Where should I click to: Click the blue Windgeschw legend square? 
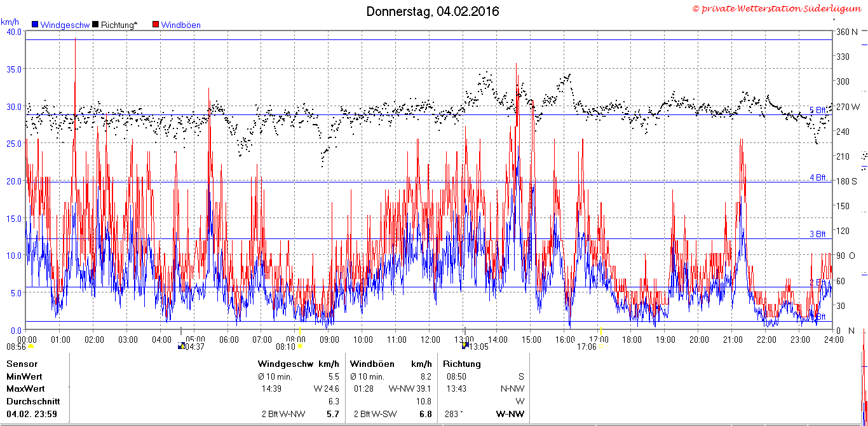click(35, 25)
